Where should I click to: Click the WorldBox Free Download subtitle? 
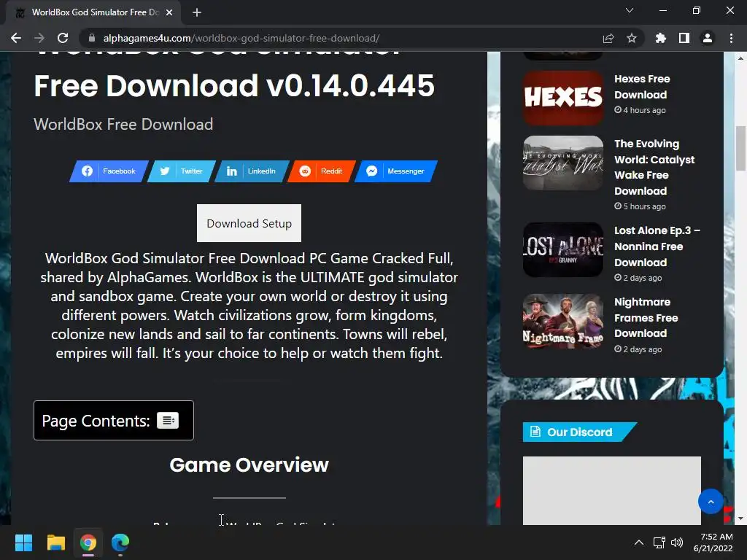pyautogui.click(x=123, y=124)
